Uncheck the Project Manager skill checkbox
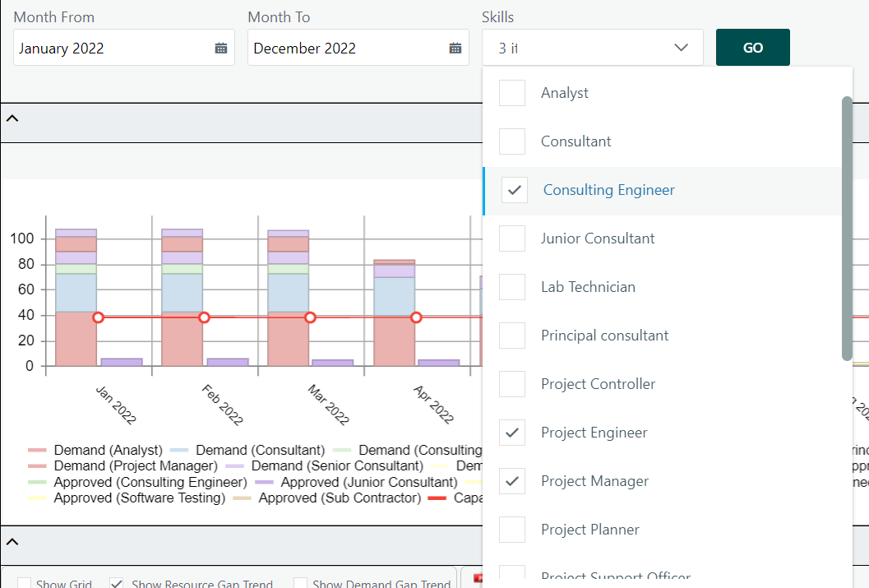869x588 pixels. (512, 481)
